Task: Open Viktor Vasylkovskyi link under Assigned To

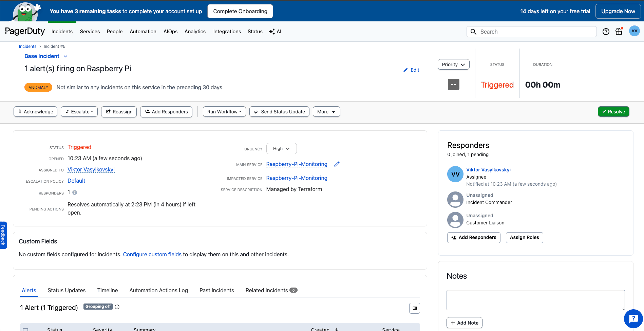Action: pyautogui.click(x=91, y=169)
